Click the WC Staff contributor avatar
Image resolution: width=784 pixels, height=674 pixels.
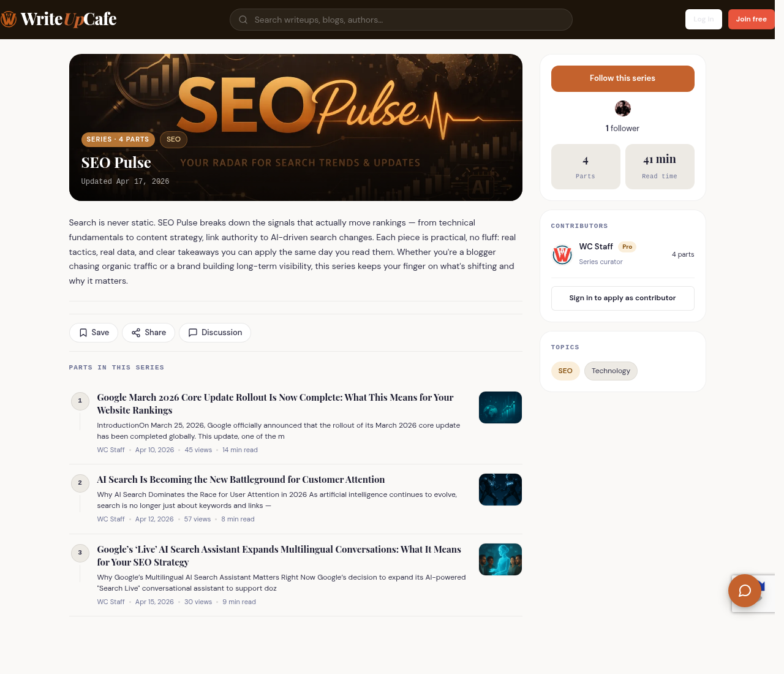tap(562, 254)
